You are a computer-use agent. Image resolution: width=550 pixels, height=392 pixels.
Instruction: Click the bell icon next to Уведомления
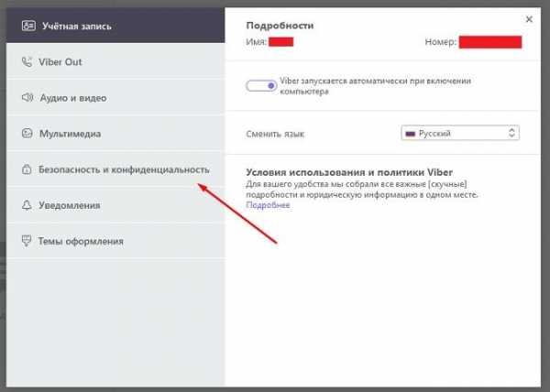(x=27, y=205)
